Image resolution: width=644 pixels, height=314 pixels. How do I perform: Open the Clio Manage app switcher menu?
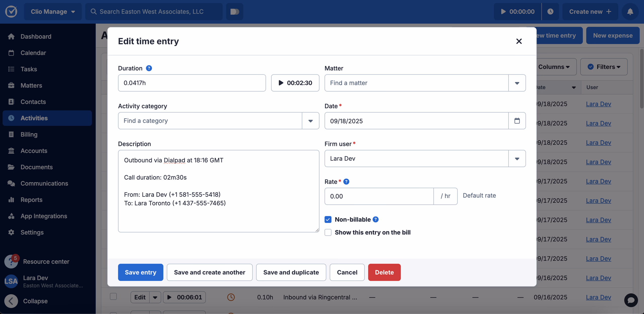[53, 11]
